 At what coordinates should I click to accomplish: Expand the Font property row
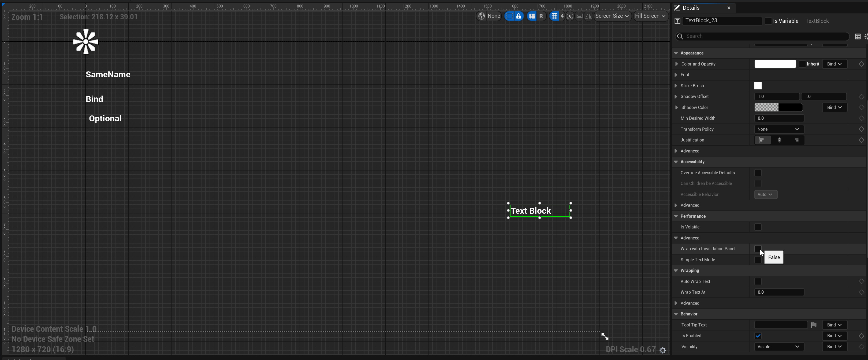click(x=676, y=75)
